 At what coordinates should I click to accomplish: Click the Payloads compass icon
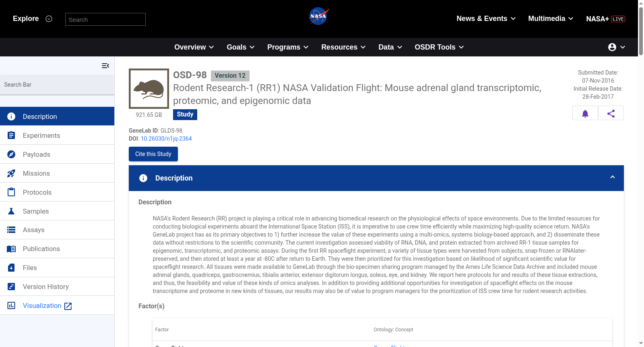click(11, 154)
